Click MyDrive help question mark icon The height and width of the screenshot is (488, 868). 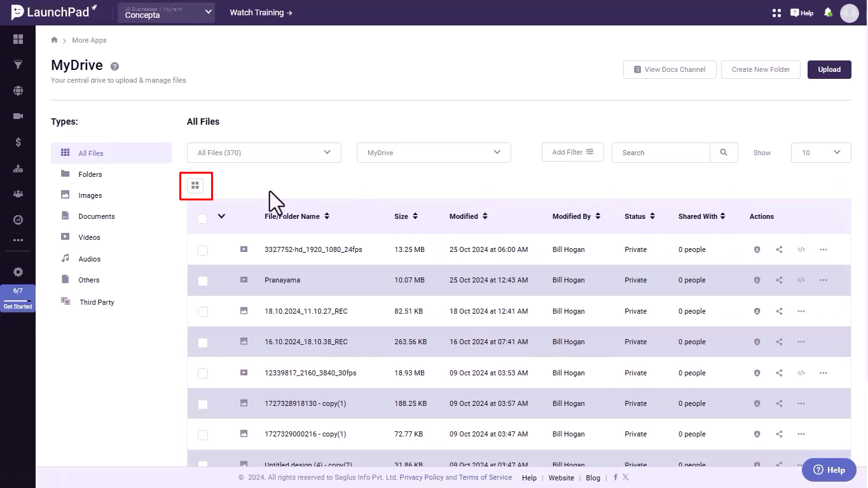[114, 66]
